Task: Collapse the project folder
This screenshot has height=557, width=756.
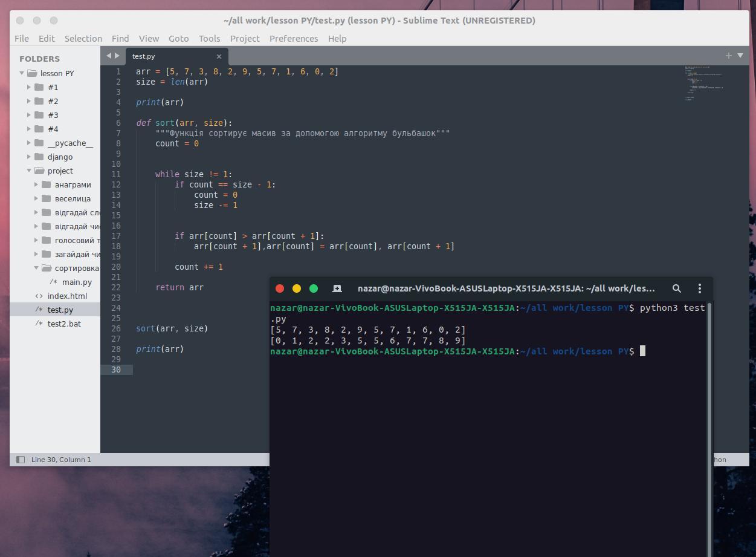Action: click(29, 171)
